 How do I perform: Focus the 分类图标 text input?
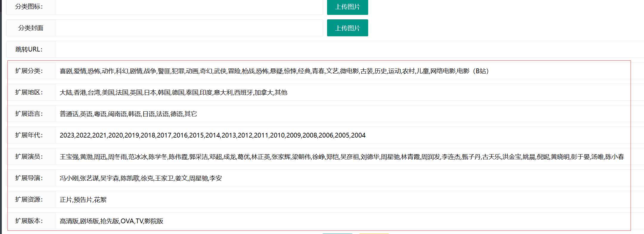click(x=189, y=7)
